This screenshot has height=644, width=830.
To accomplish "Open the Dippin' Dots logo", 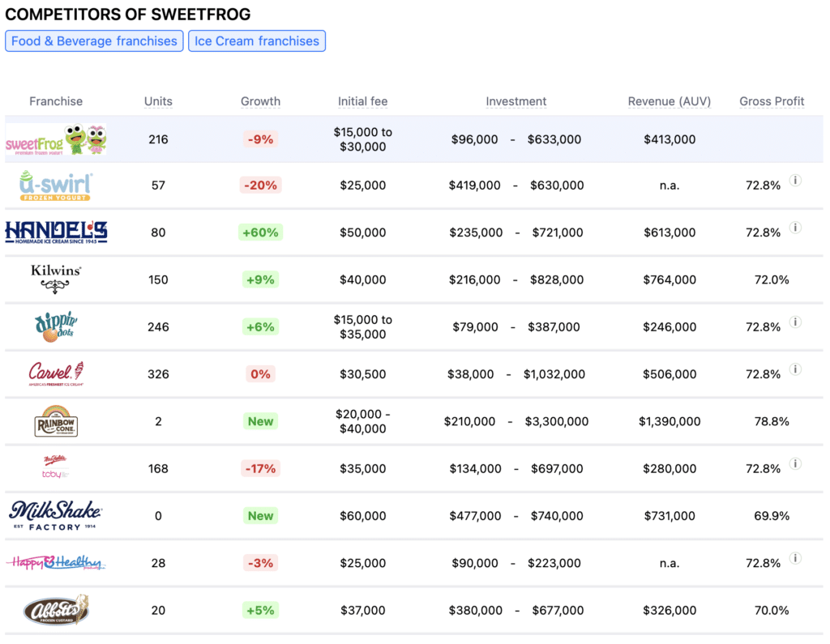I will [56, 326].
